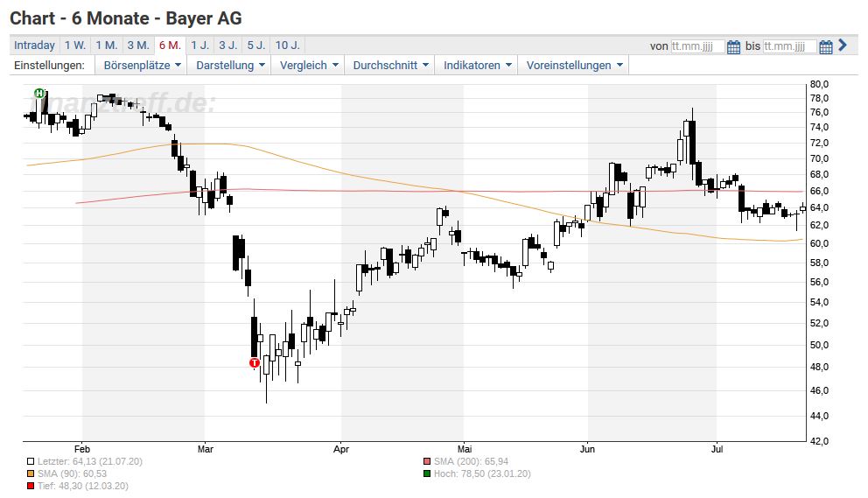868x498 pixels.
Task: Click the white Letzter legend swatch
Action: tap(31, 461)
